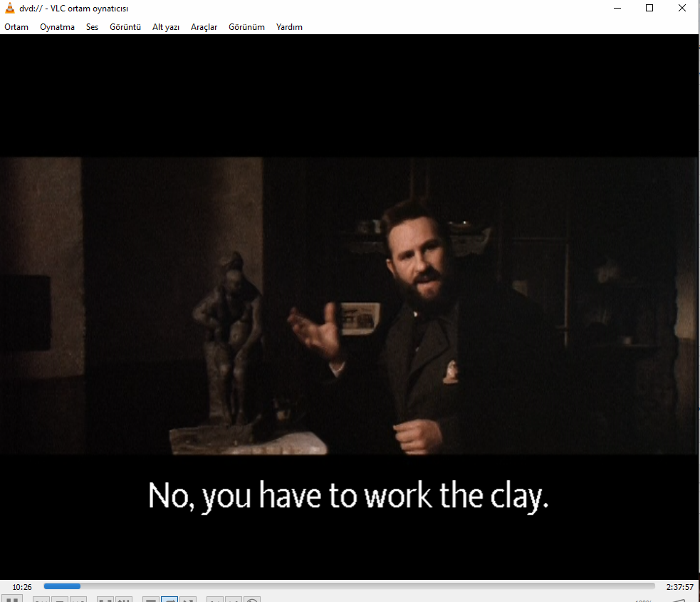Open the Ortam menu

click(16, 27)
